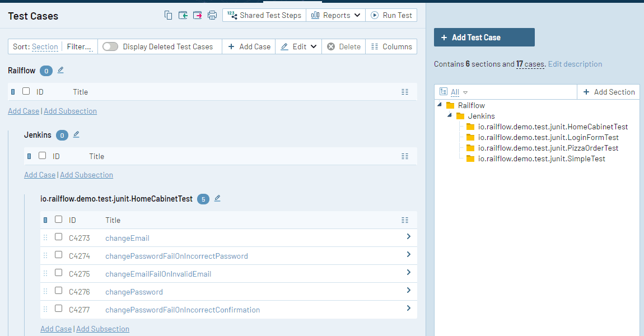This screenshot has height=336, width=644.
Task: Open the Edit dropdown in toolbar
Action: coord(298,46)
